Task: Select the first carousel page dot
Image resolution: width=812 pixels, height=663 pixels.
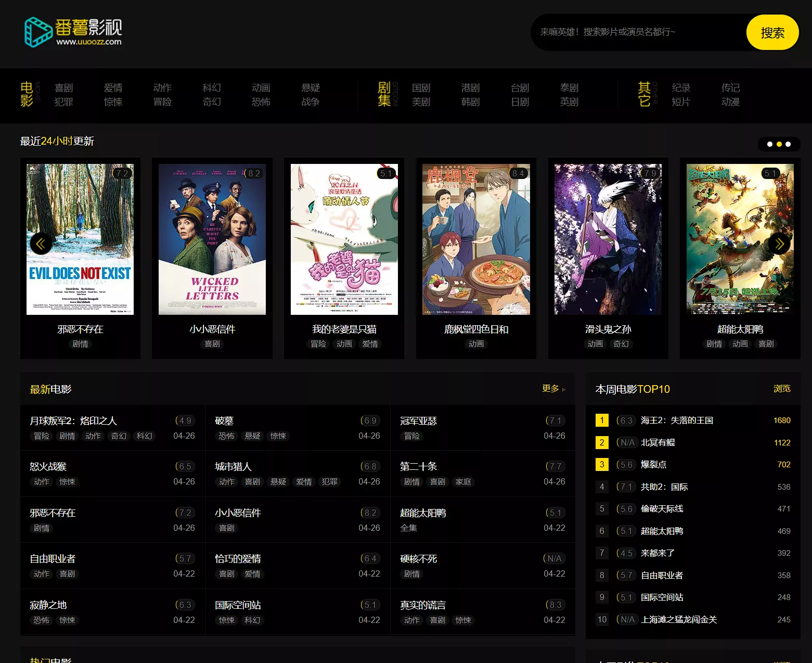Action: click(769, 144)
